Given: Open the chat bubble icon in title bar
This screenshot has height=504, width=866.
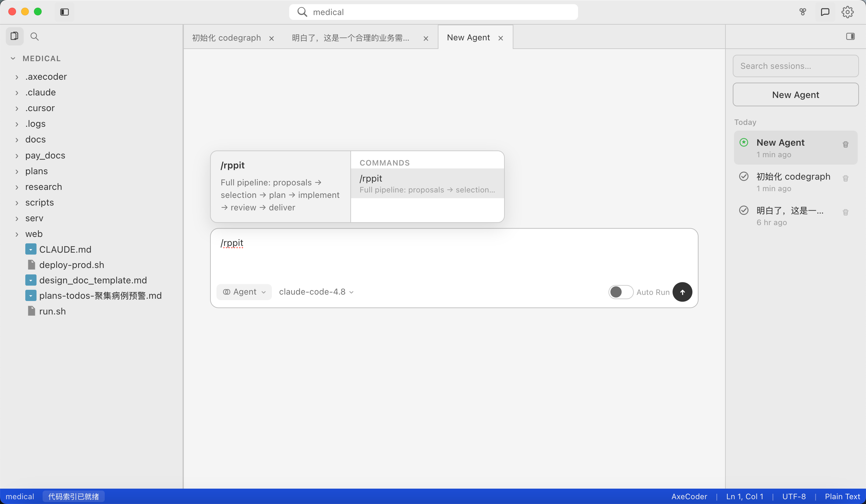Looking at the screenshot, I should click(825, 12).
